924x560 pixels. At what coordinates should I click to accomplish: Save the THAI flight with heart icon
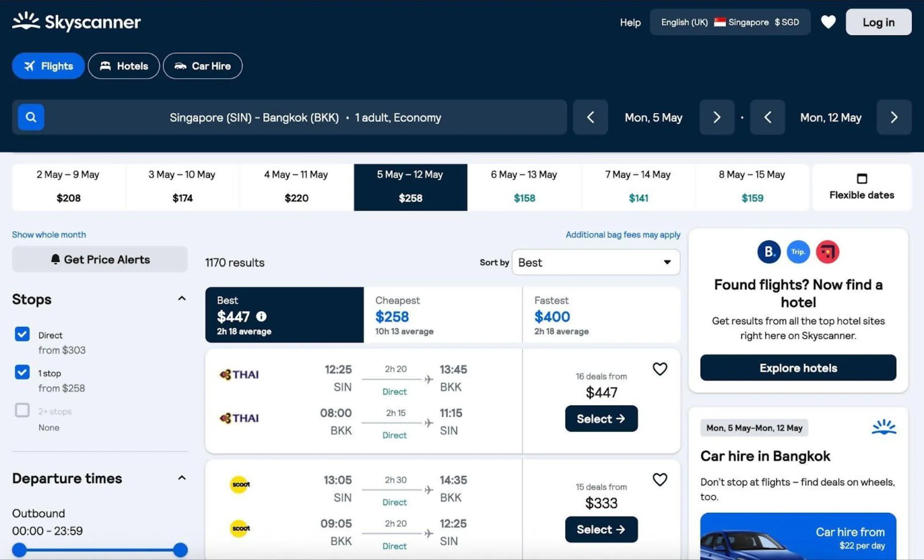coord(659,369)
